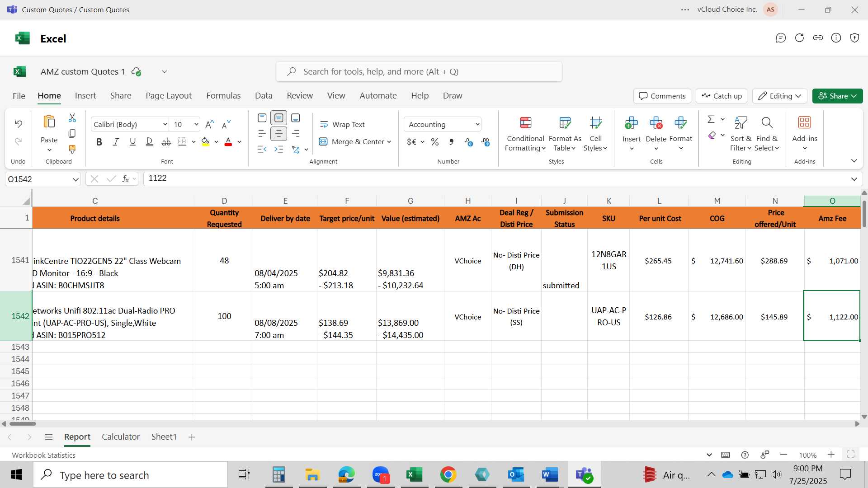
Task: Open the Calculator sheet tab
Action: tap(121, 437)
